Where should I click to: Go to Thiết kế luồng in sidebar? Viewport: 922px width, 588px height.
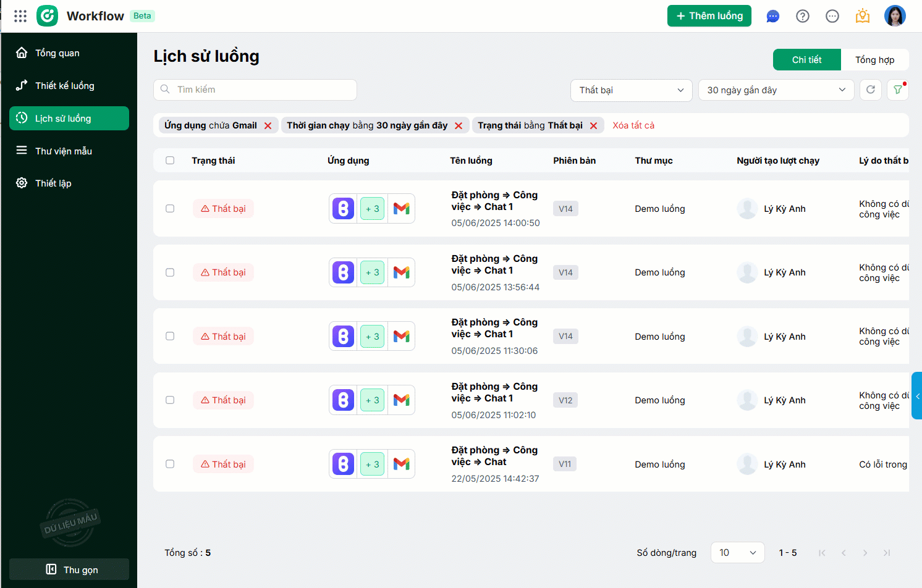pos(65,86)
